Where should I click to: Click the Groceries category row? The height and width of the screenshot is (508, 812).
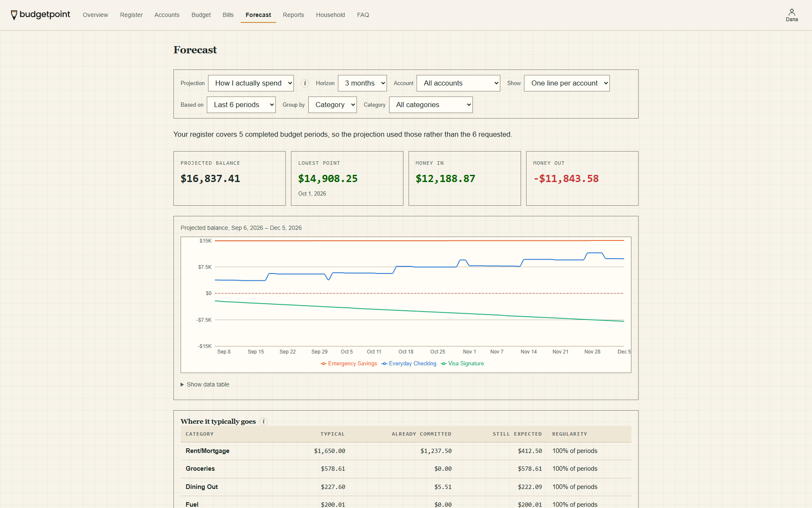point(406,469)
